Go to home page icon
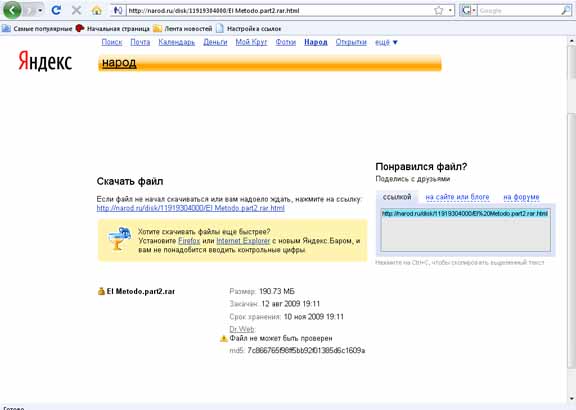The width and height of the screenshot is (576, 410). coord(97,10)
